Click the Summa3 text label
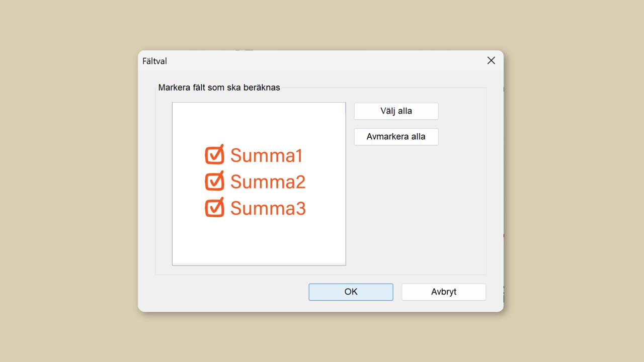 [x=268, y=208]
